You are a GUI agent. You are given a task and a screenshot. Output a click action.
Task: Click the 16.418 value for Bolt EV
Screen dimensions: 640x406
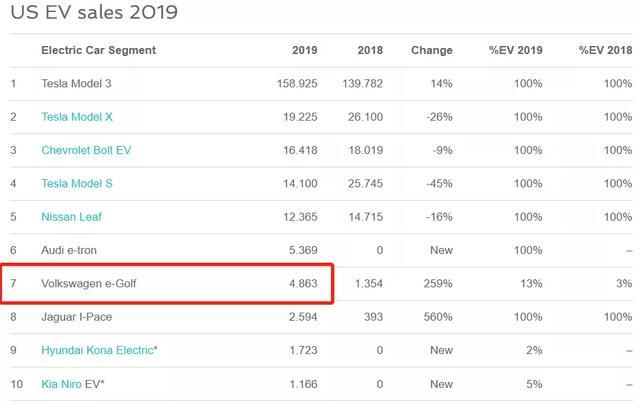coord(300,150)
